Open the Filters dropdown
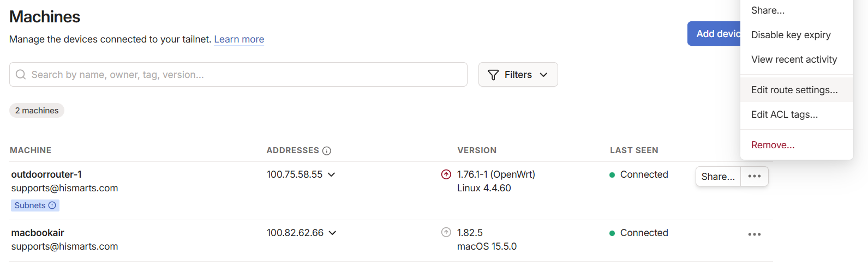The image size is (868, 266). (x=518, y=75)
